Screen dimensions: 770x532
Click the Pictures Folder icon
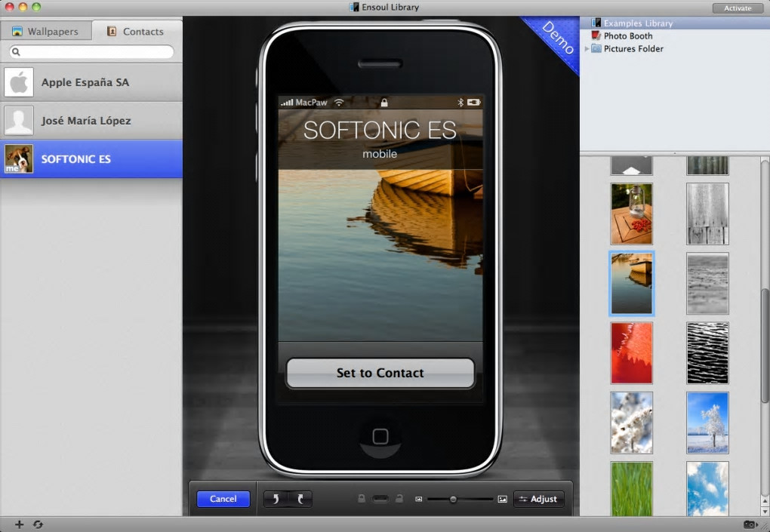click(596, 48)
